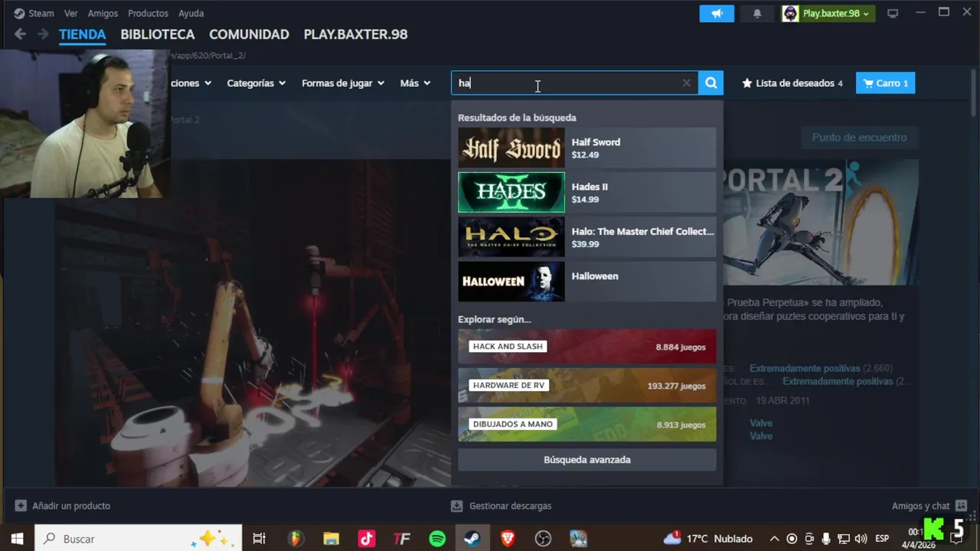This screenshot has width=980, height=551.
Task: Open the Windows Start menu
Action: (x=17, y=539)
